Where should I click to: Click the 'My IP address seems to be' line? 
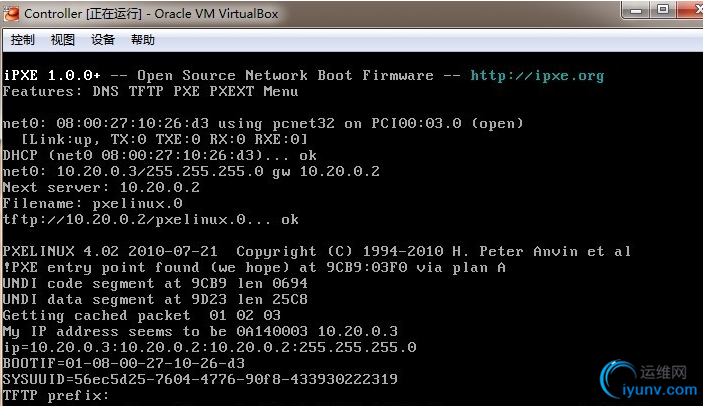[200, 332]
